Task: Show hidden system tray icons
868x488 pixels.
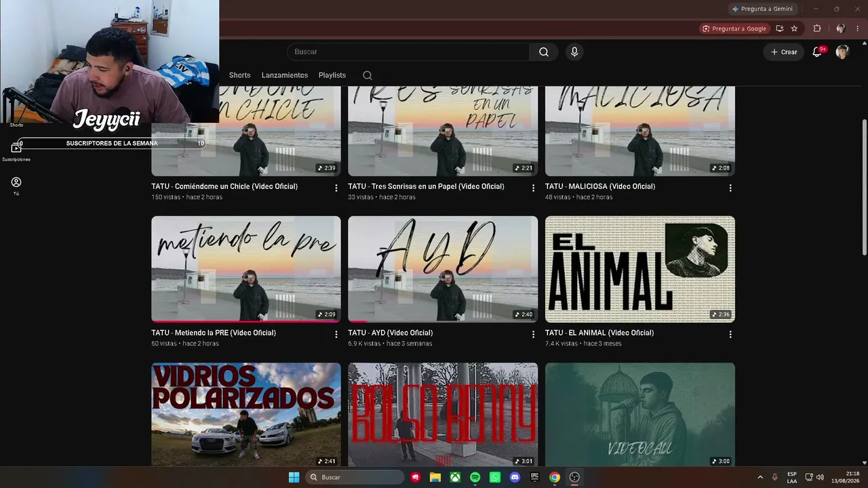Action: pos(759,477)
